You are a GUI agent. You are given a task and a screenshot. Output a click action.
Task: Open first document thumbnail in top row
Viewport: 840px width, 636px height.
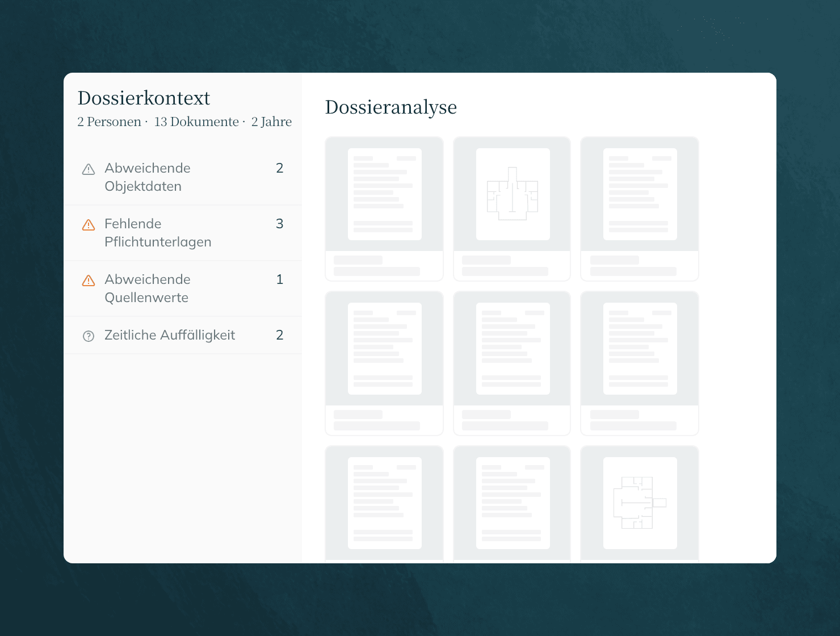384,208
